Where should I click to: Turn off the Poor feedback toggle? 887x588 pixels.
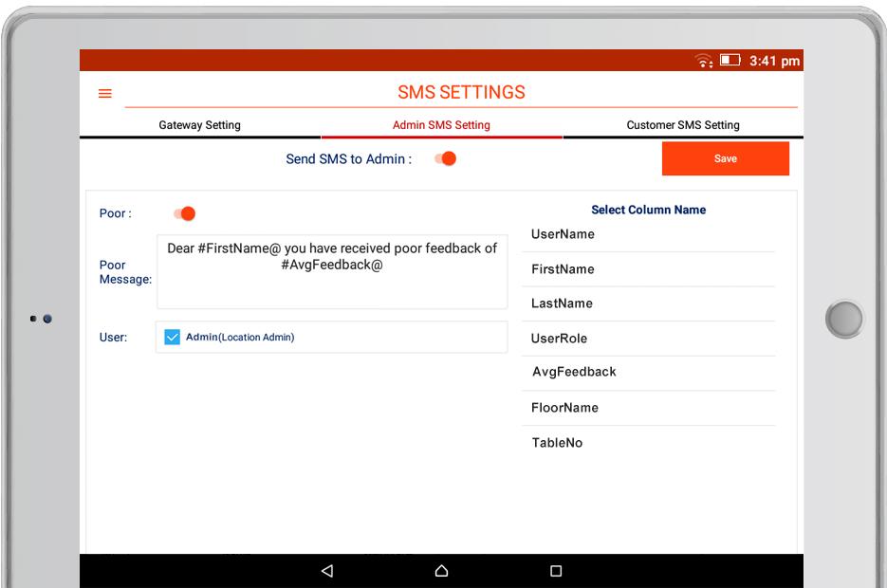click(184, 214)
